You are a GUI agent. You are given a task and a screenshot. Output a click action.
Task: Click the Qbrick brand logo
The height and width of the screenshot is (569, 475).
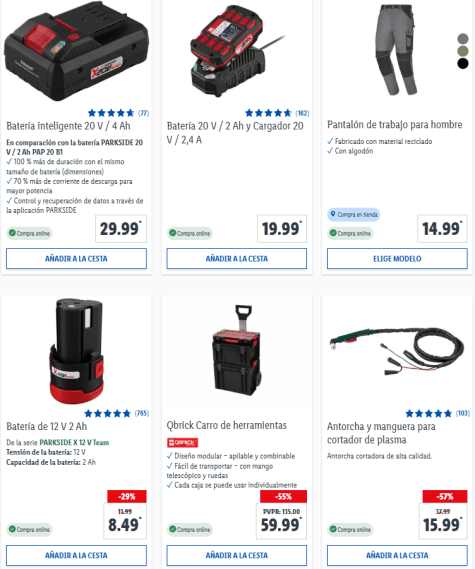pyautogui.click(x=182, y=442)
